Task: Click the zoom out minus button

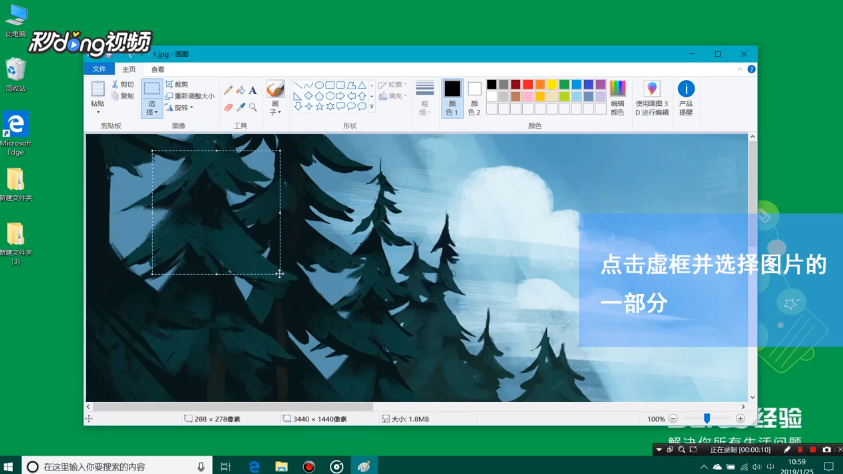Action: (x=673, y=419)
